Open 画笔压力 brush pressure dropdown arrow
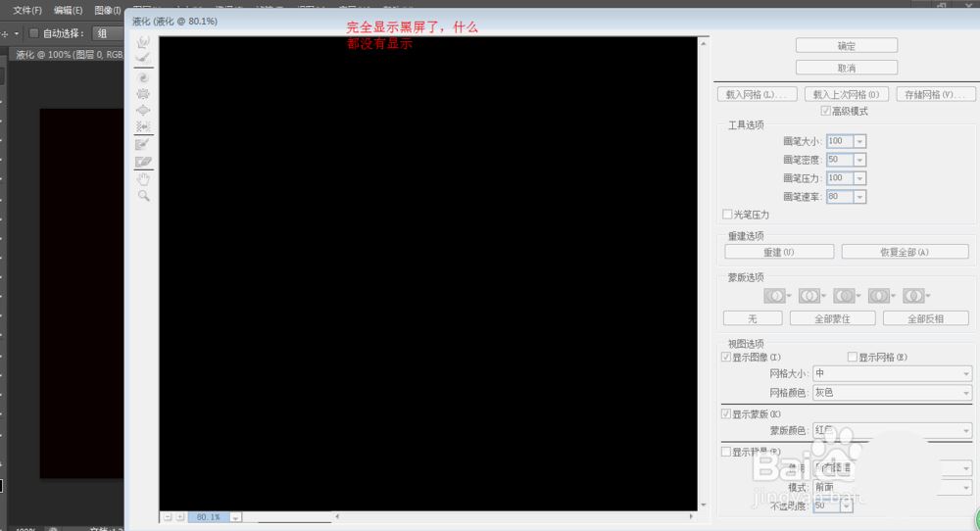Viewport: 980px width, 531px height. [x=860, y=178]
